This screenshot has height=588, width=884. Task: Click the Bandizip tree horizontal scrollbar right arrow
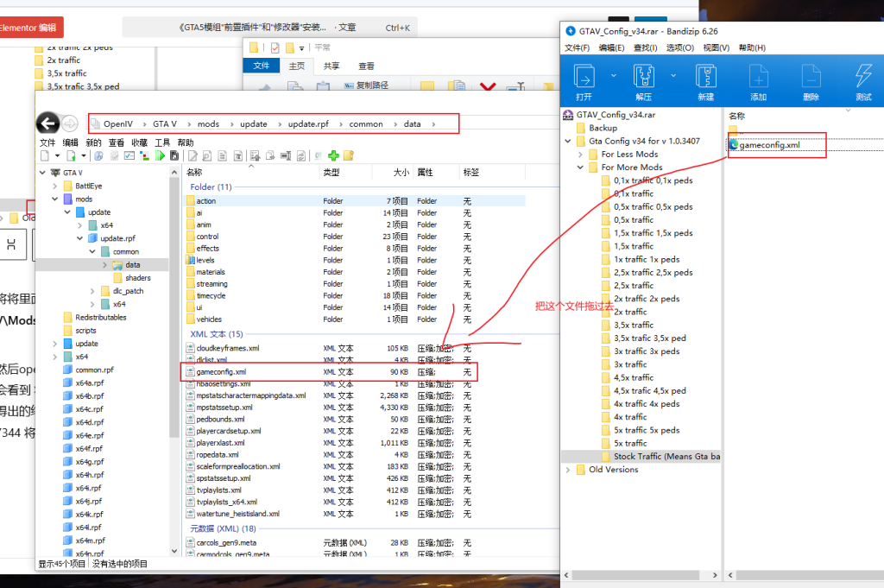pyautogui.click(x=715, y=575)
